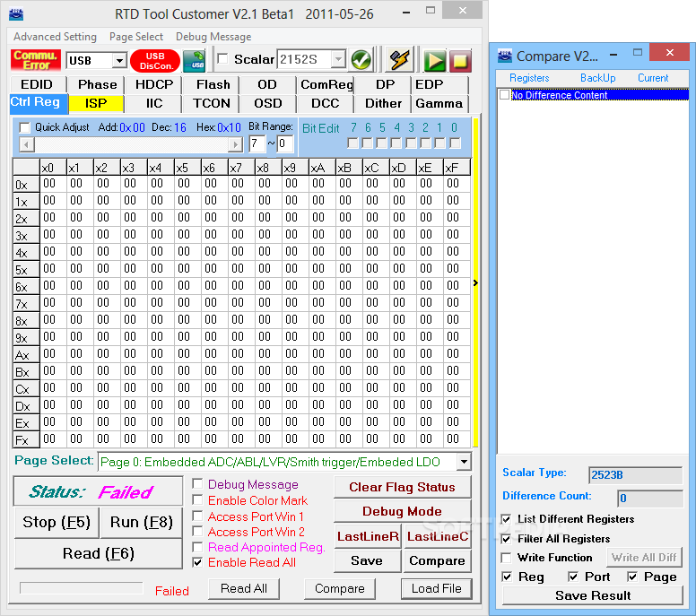Click the Commu. Error status icon
The image size is (696, 616).
[36, 60]
